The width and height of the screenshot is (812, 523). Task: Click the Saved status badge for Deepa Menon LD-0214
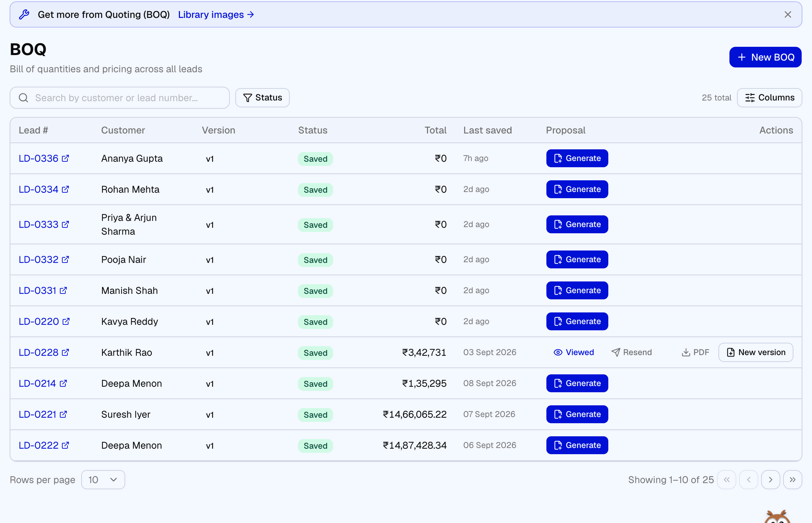click(315, 384)
